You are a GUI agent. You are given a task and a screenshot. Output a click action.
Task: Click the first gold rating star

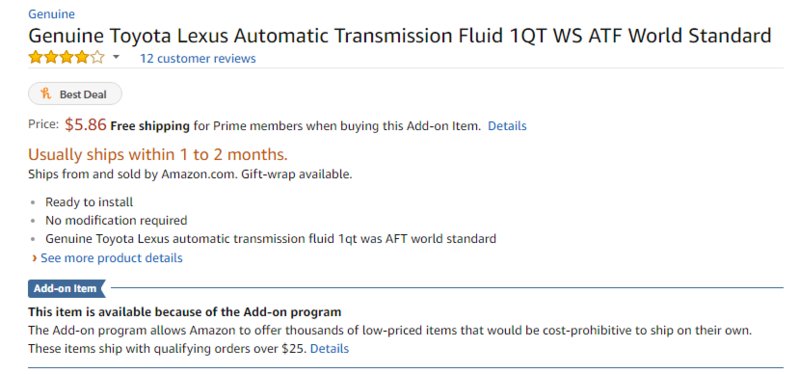tap(35, 58)
